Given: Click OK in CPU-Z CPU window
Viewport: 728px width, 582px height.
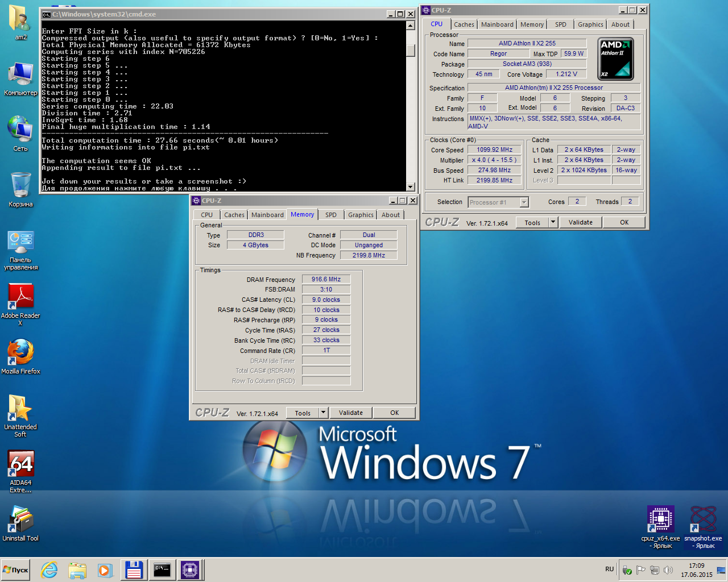Looking at the screenshot, I should (624, 223).
